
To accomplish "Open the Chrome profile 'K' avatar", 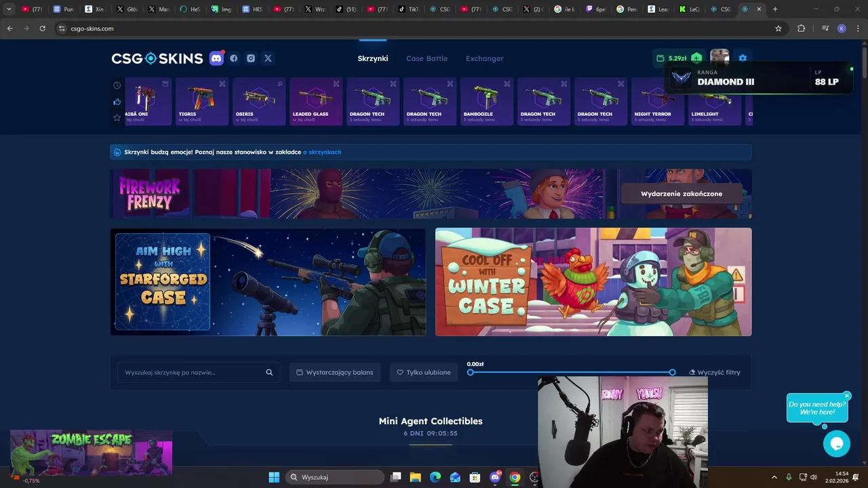I will [842, 28].
